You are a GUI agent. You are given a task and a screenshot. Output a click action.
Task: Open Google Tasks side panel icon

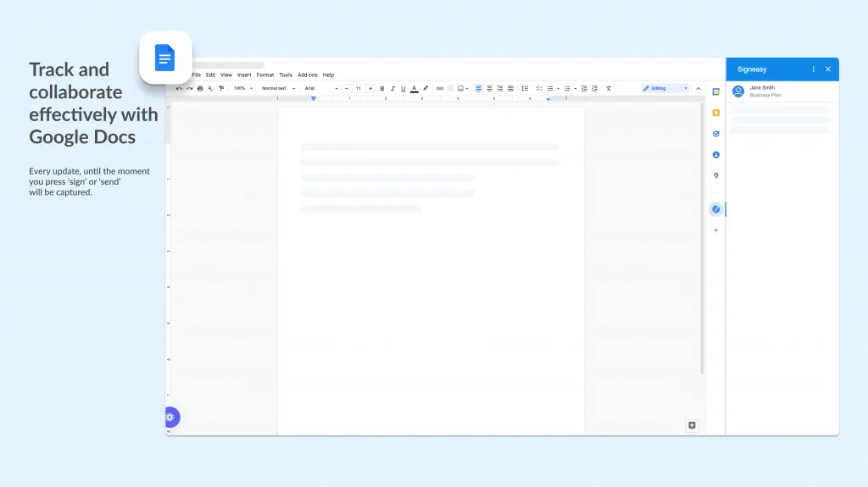[x=715, y=134]
